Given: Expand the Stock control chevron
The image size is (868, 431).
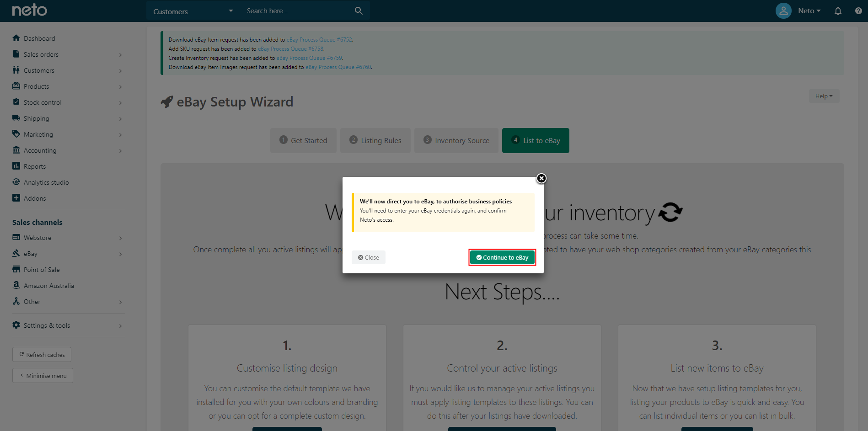Looking at the screenshot, I should tap(120, 103).
